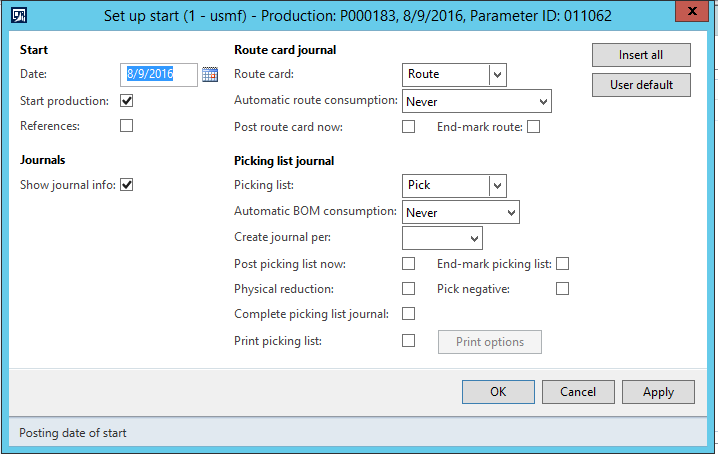Open the date picker calendar icon
Viewport: 718px width, 454px height.
(210, 74)
